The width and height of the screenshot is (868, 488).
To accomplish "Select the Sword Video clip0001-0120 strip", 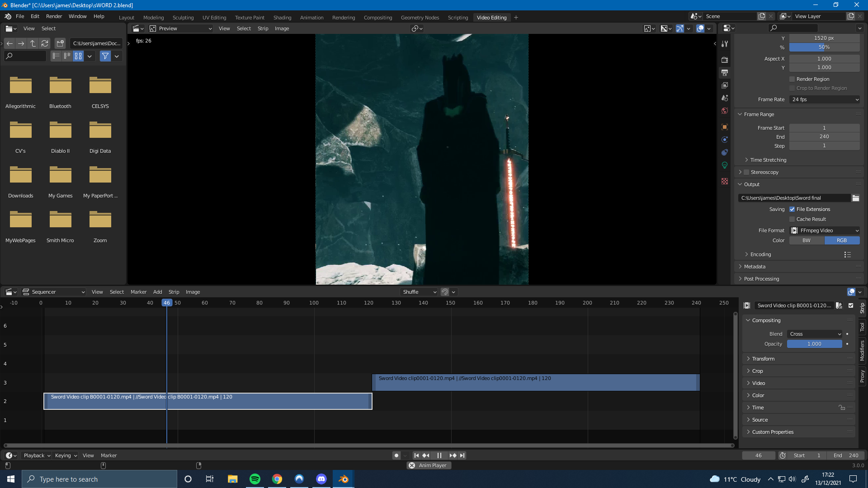I will click(536, 382).
